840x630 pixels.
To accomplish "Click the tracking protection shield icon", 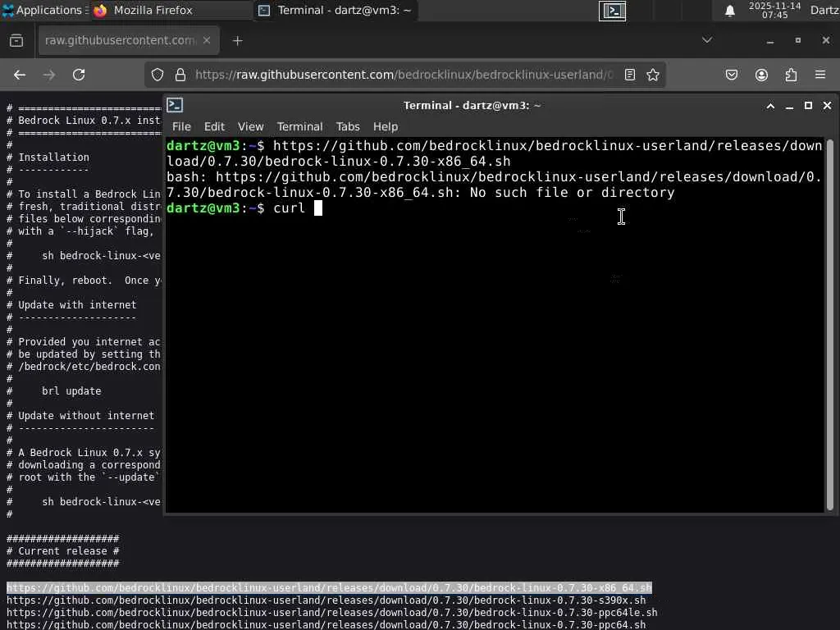I will coord(157,75).
